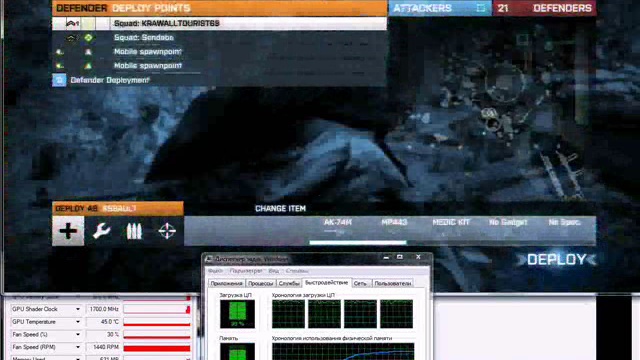Select the Recon class crosshair icon
This screenshot has height=360, width=640.
click(x=167, y=231)
